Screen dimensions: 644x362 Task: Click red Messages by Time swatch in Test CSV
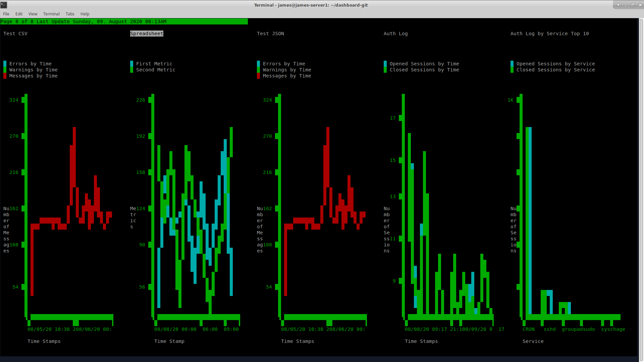[x=5, y=76]
